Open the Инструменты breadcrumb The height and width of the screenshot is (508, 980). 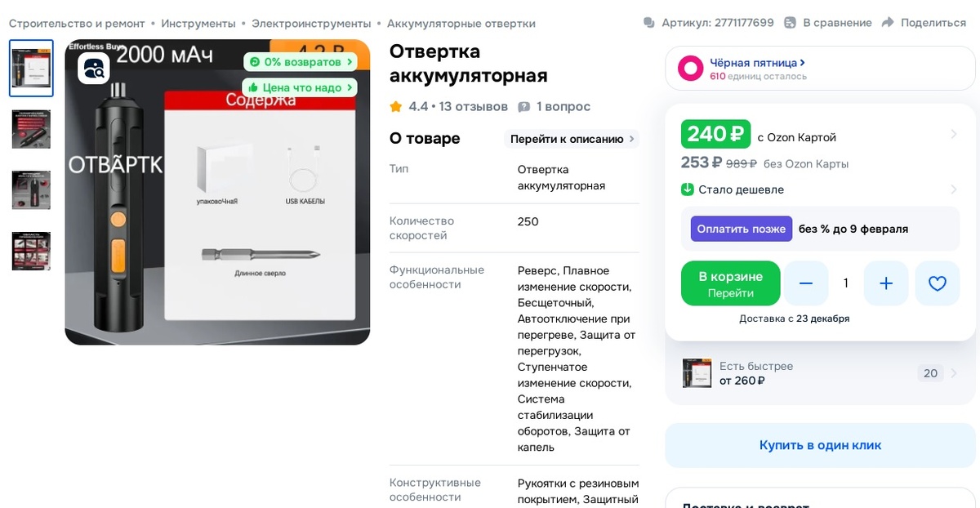click(198, 23)
